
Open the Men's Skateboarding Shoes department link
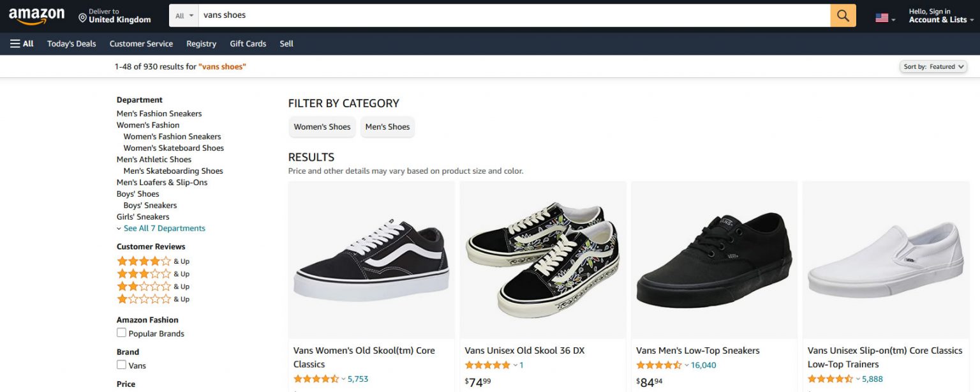173,170
